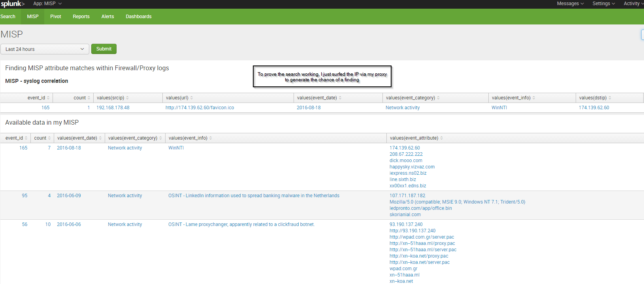The width and height of the screenshot is (644, 284).
Task: Click the OSINT Lame proxychanger event info
Action: point(241,224)
